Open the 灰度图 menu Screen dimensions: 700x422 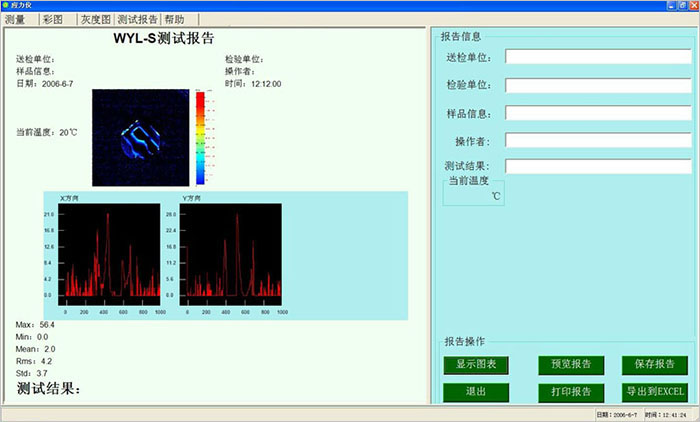[96, 19]
